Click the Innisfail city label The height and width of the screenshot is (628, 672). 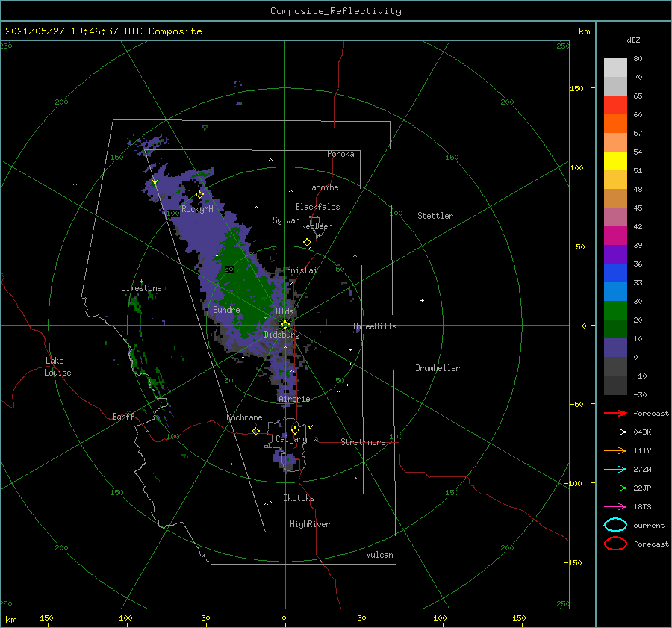(302, 270)
